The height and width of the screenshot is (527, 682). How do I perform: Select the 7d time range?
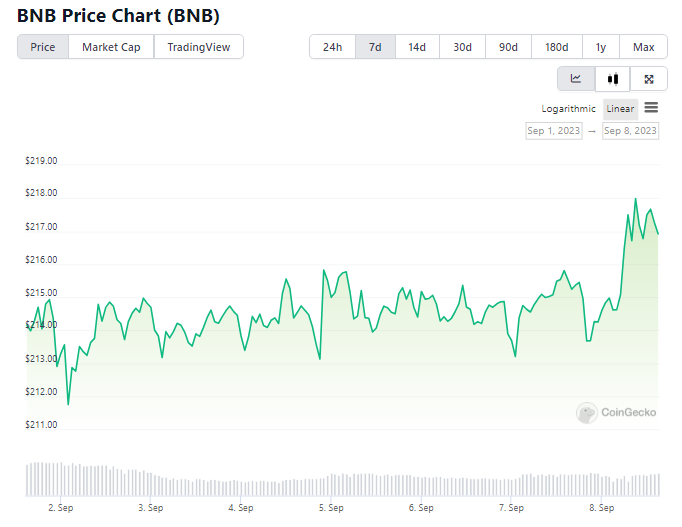pos(375,47)
